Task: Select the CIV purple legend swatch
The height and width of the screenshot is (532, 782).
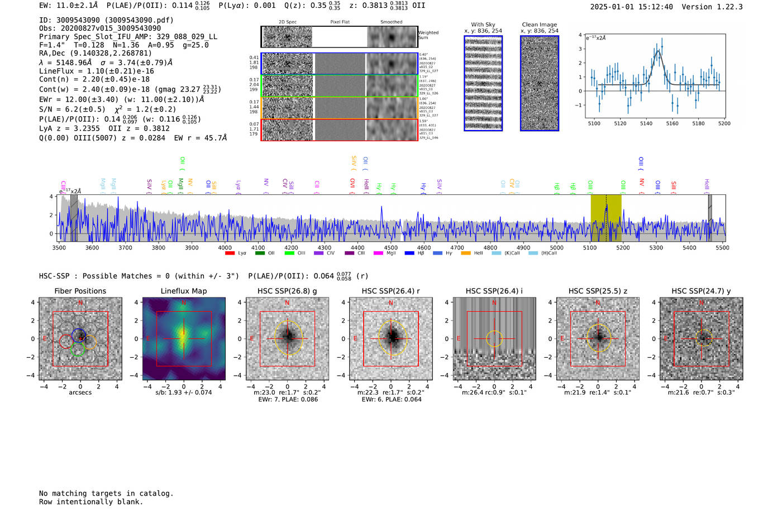Action: pos(319,253)
